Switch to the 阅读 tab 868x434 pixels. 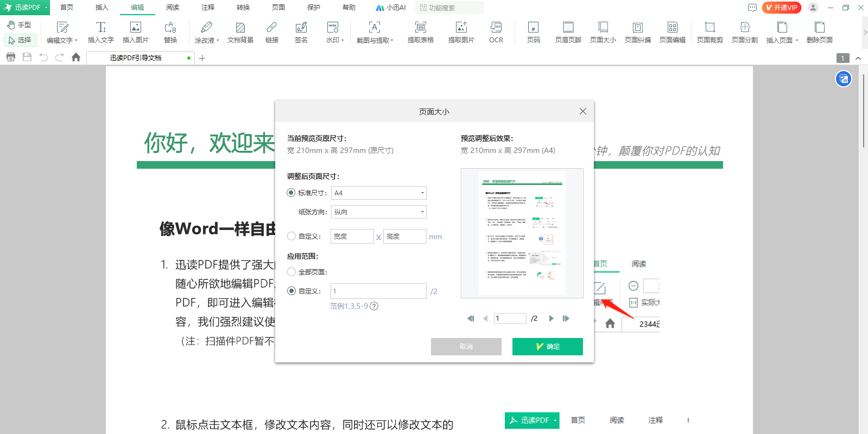tap(173, 8)
